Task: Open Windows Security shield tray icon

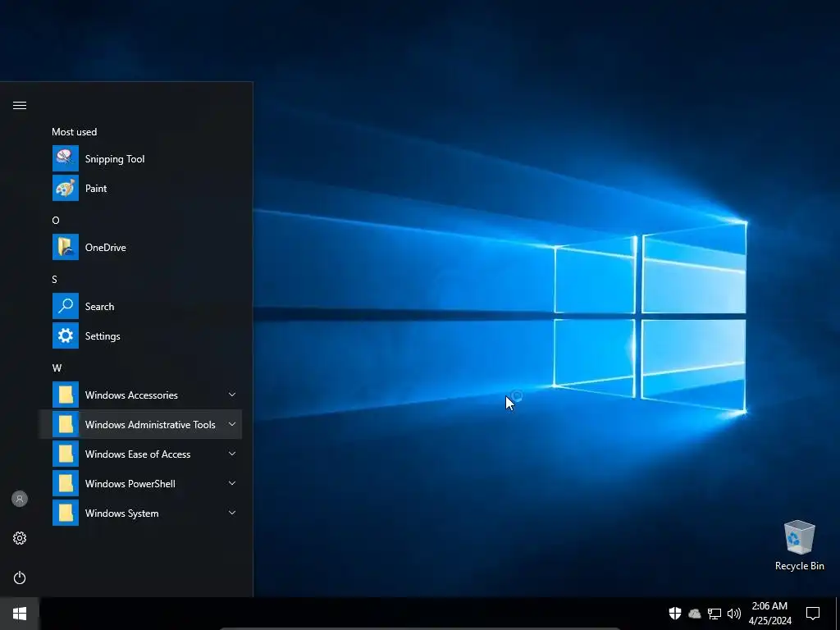Action: (x=675, y=613)
